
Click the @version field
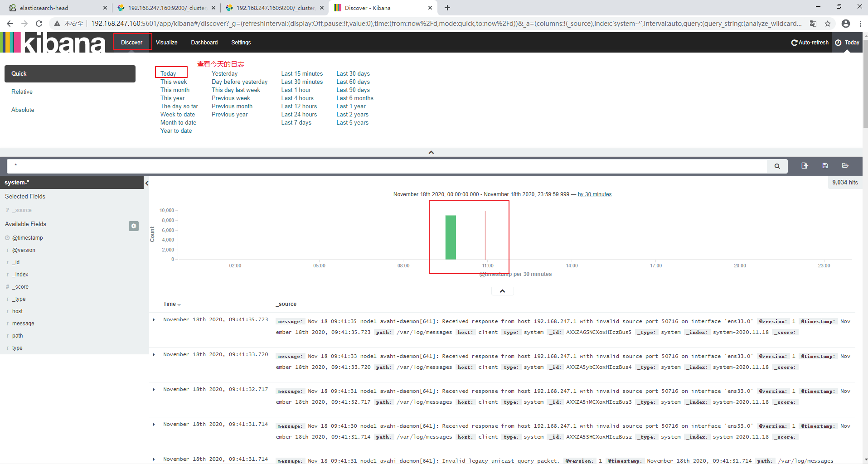(x=24, y=250)
